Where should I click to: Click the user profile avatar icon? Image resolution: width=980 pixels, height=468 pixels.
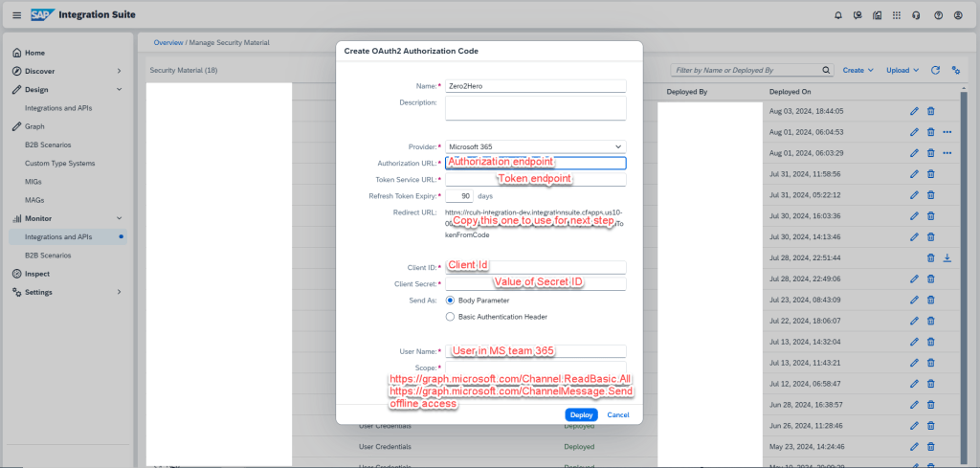(960, 15)
